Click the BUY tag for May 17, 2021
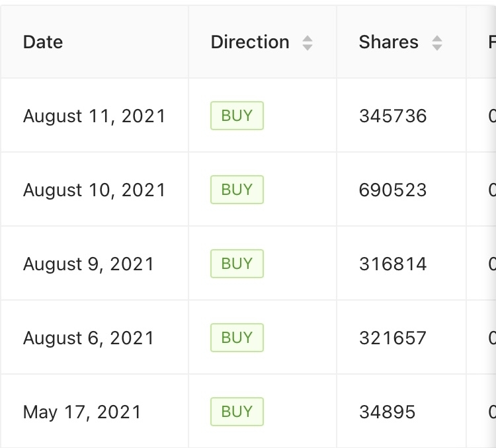This screenshot has width=496, height=448. click(x=237, y=412)
